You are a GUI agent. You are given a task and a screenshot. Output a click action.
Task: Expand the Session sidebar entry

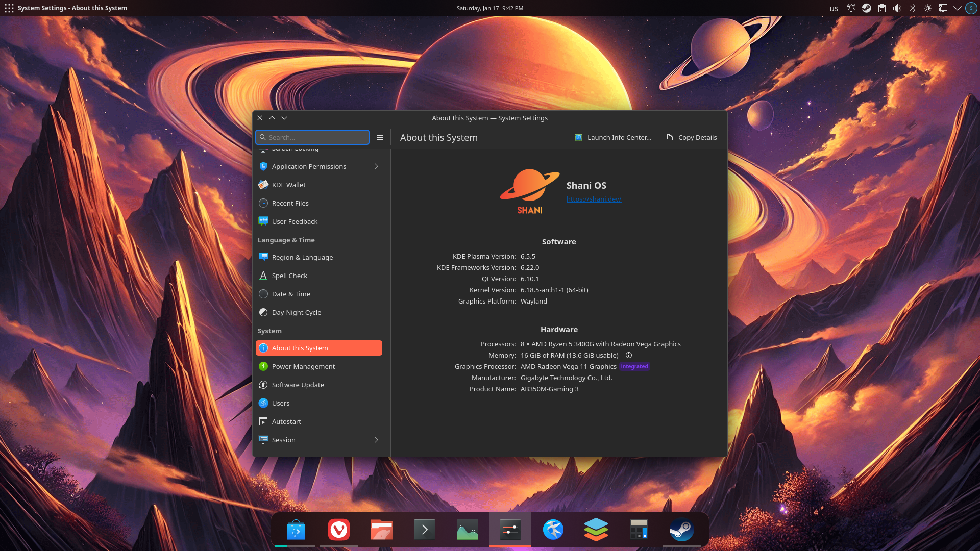[x=376, y=439]
